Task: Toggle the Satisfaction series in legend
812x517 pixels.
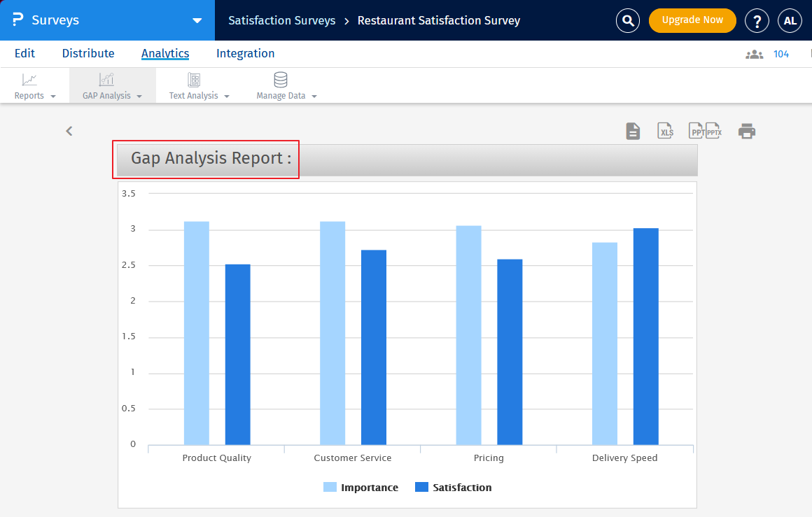Action: pyautogui.click(x=454, y=488)
